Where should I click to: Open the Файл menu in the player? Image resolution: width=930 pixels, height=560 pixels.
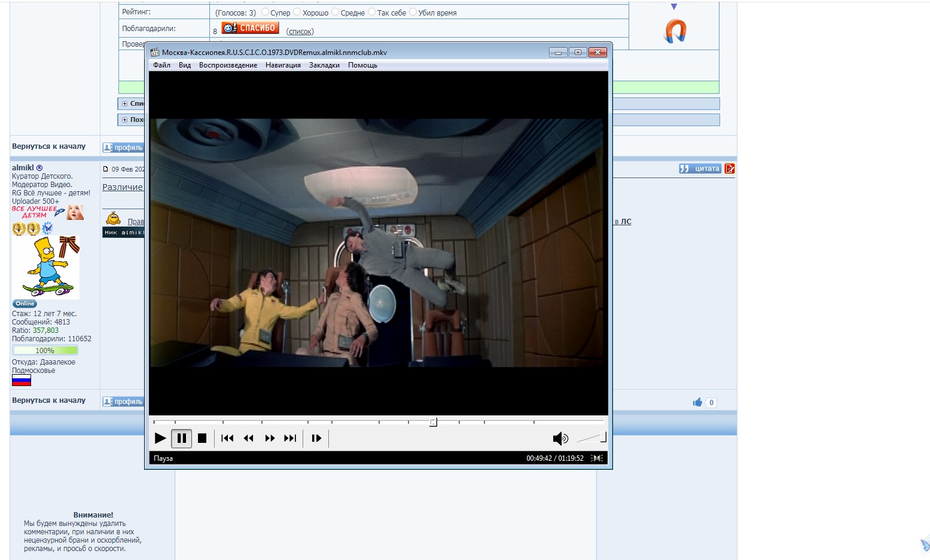click(x=161, y=65)
